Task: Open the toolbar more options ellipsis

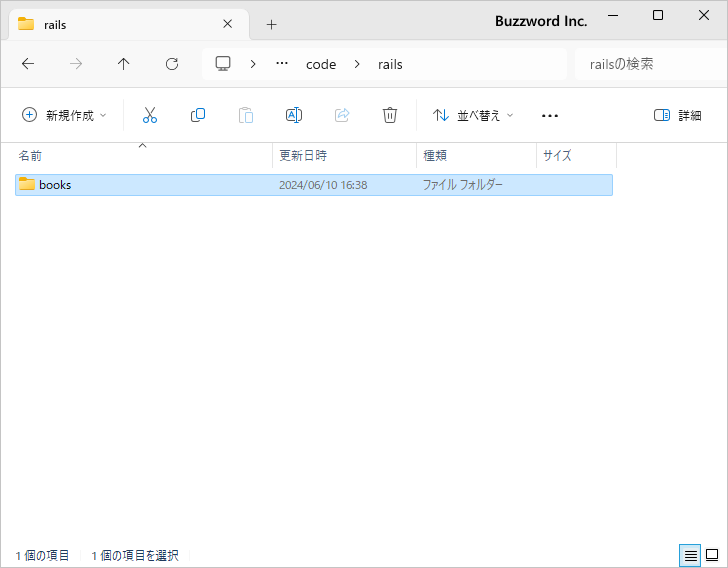Action: (550, 116)
